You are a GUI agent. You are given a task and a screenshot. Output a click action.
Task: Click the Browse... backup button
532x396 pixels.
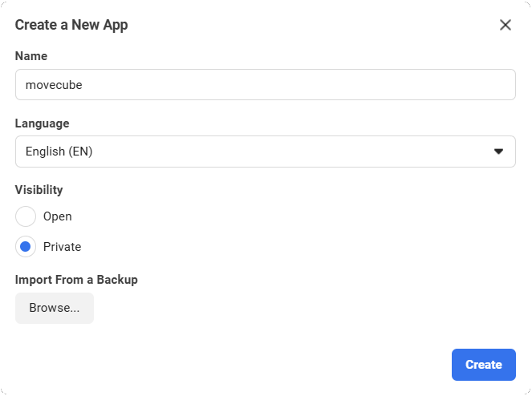55,309
